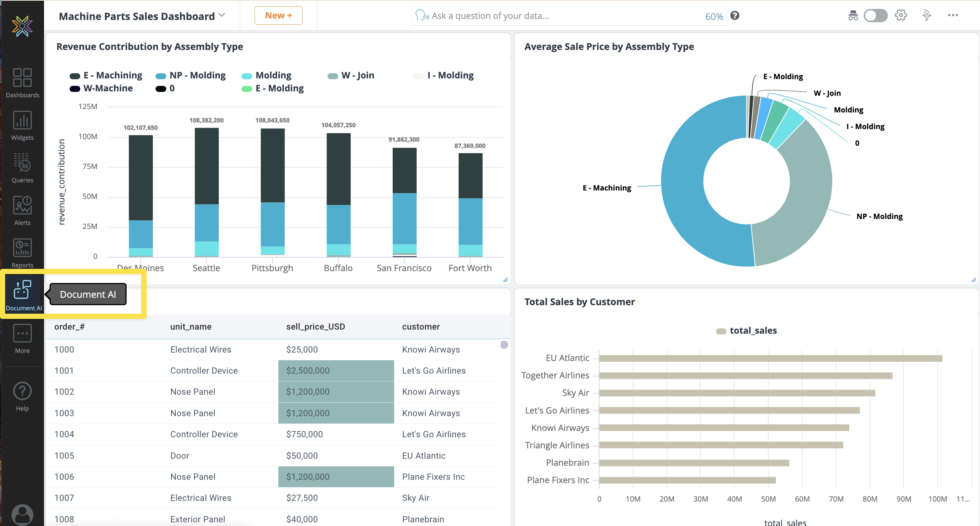Open the three-dots more options menu
The image size is (980, 526).
pyautogui.click(x=953, y=16)
